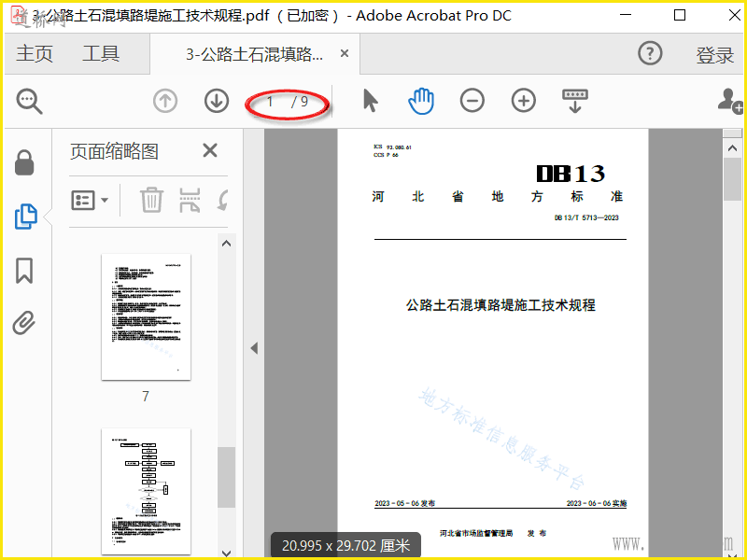Screen dimensions: 747x560
Task: Click the 登录 sign-in button
Action: click(714, 55)
